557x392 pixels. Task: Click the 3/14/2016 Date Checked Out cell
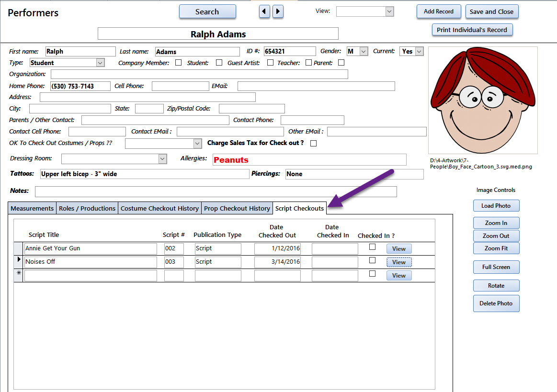(x=277, y=262)
